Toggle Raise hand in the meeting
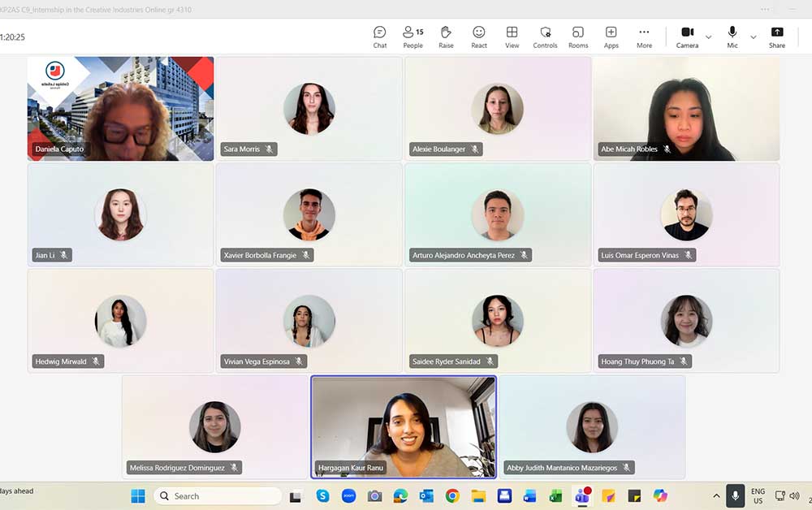Screen dimensions: 812x510 [446, 37]
